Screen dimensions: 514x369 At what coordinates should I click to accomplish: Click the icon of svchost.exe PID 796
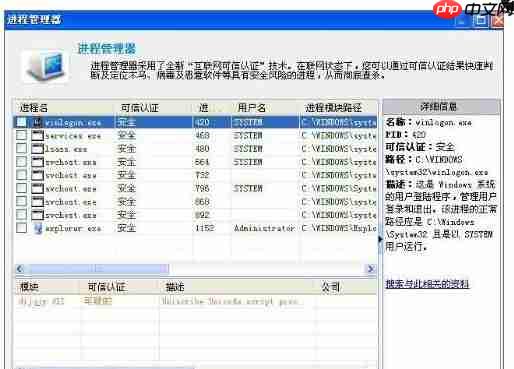(37, 188)
